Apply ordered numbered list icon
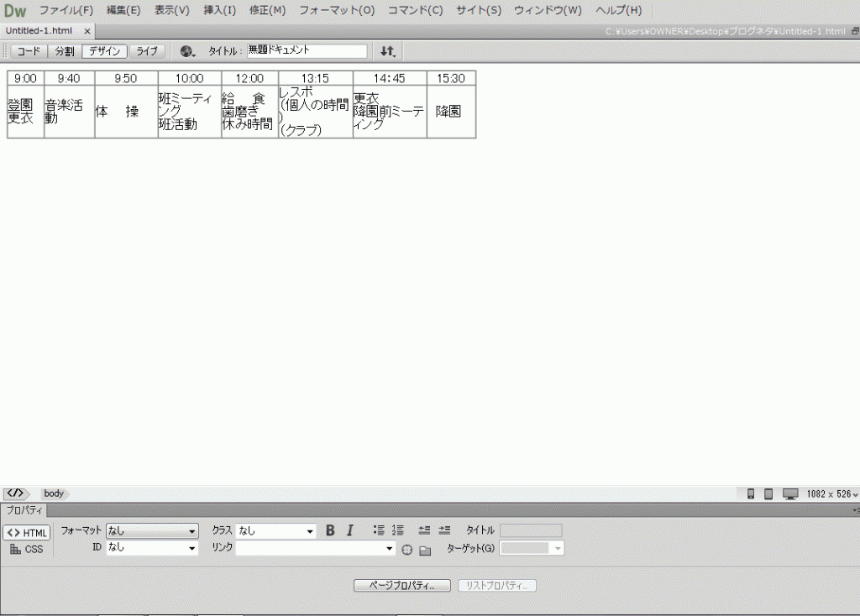This screenshot has height=616, width=860. pyautogui.click(x=398, y=530)
